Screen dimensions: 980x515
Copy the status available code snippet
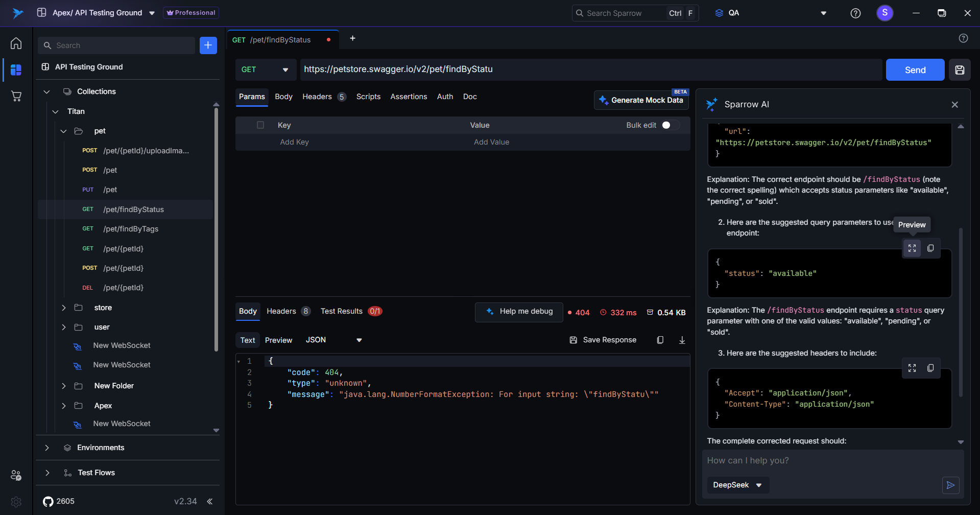click(930, 248)
